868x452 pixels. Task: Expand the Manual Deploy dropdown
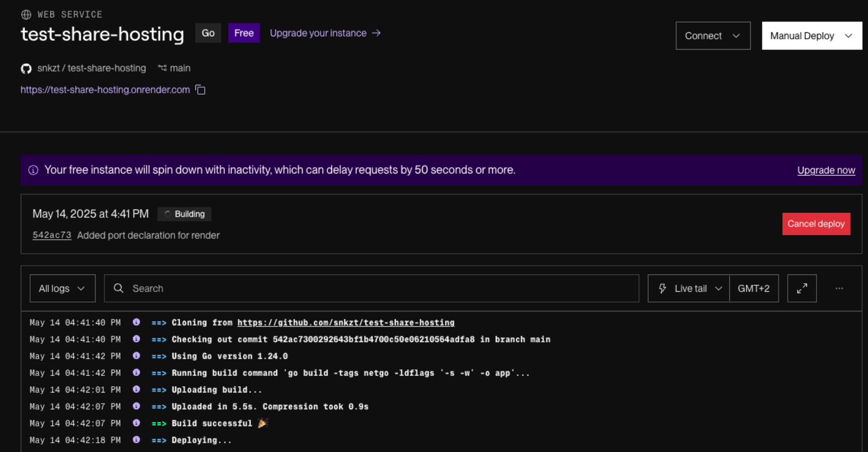[812, 36]
